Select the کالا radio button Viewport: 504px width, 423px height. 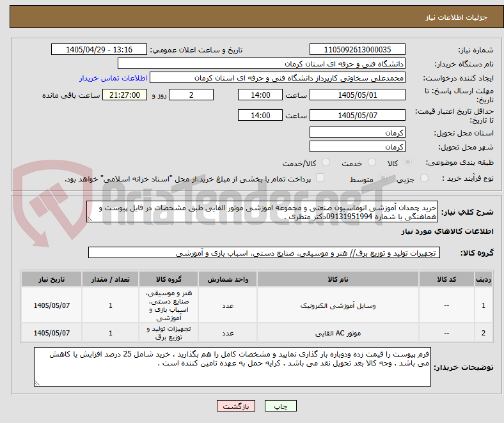coord(407,162)
